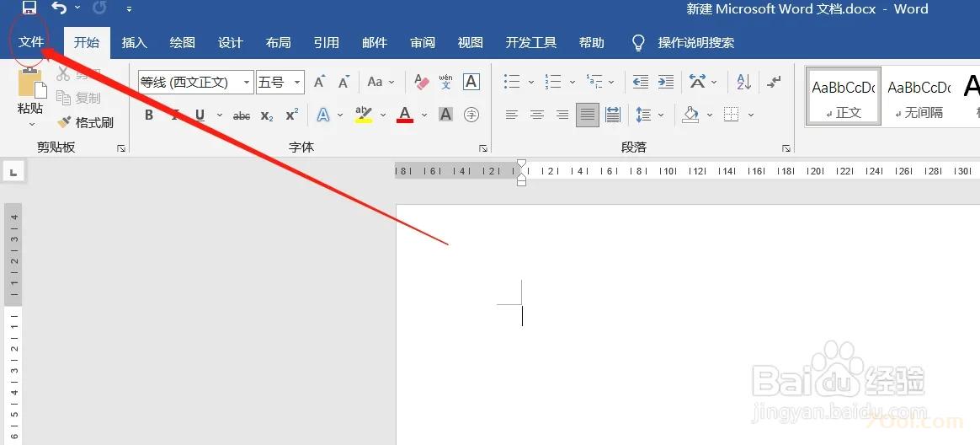
Task: Open borders icon
Action: coord(732,115)
